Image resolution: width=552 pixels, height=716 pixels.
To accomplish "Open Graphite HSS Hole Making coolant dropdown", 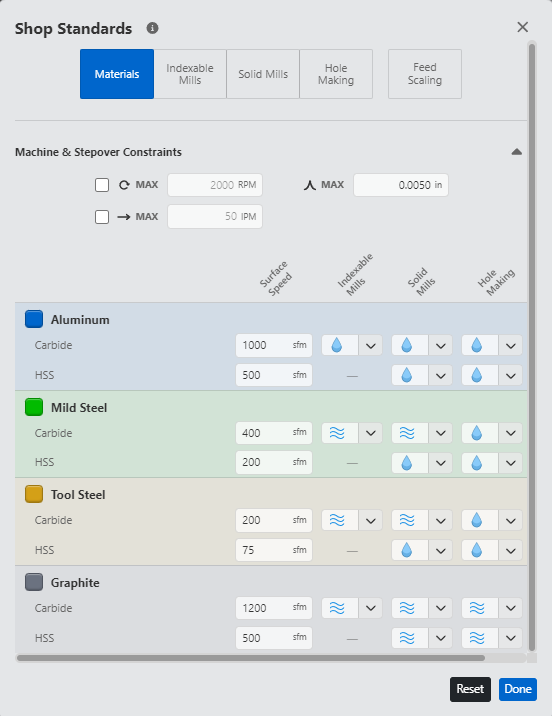I will coord(510,638).
